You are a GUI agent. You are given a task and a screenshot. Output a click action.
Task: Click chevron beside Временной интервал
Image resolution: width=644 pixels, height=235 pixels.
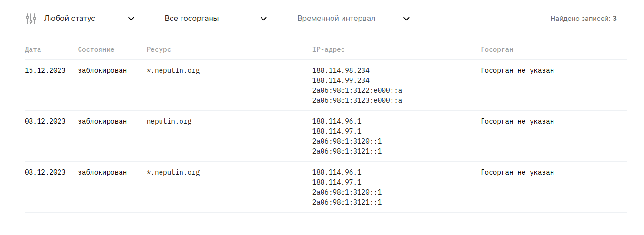[406, 19]
